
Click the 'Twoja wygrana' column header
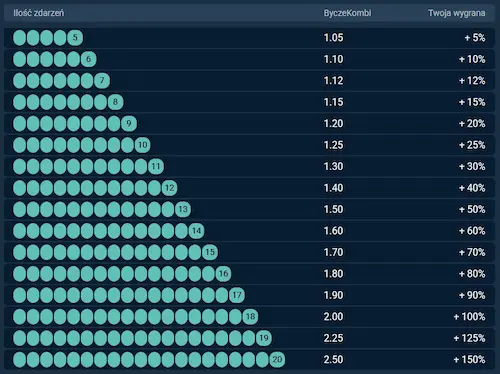457,13
